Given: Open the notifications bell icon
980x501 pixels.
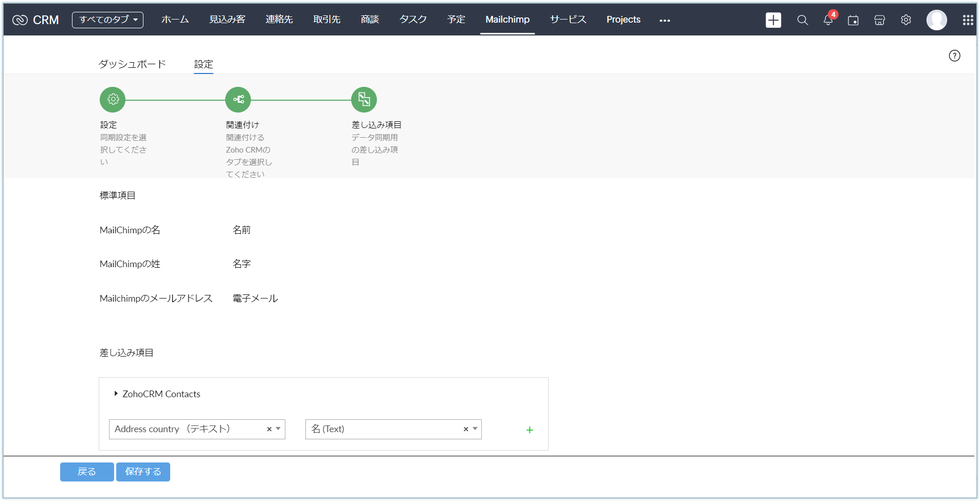Looking at the screenshot, I should tap(828, 20).
